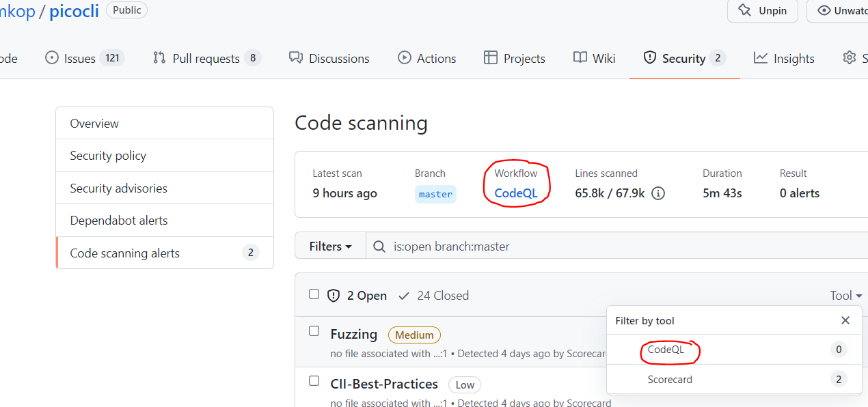The image size is (868, 407).
Task: Open the Tool filter dropdown
Action: coord(845,295)
